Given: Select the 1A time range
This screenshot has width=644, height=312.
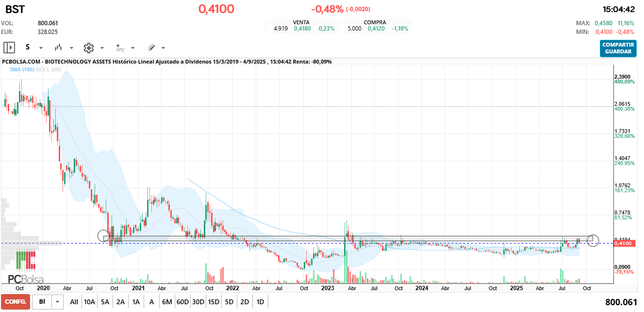Looking at the screenshot, I should [x=136, y=302].
